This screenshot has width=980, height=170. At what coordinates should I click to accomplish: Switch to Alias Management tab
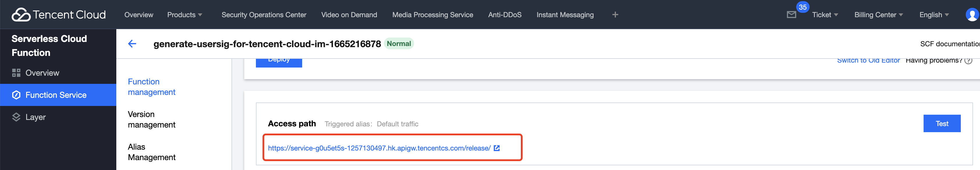[152, 152]
